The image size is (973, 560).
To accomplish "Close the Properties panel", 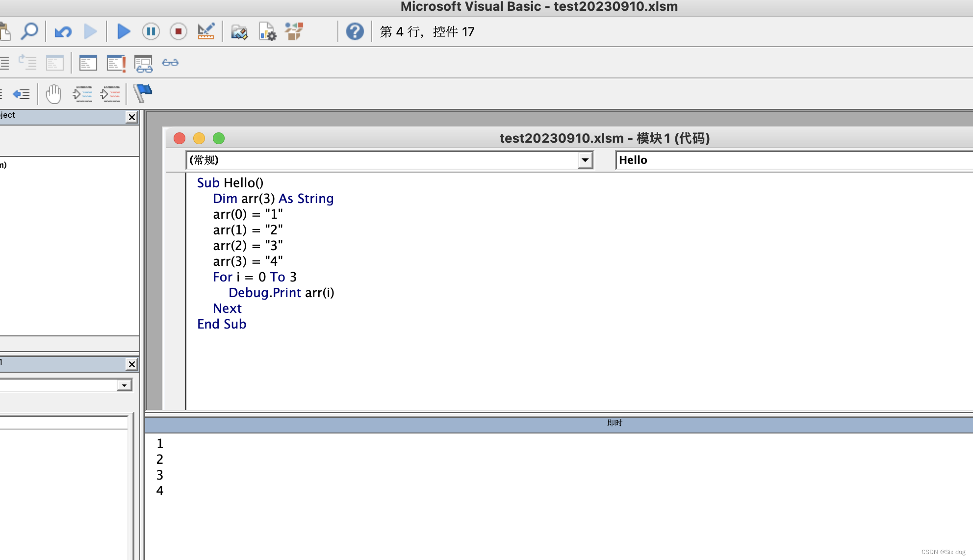I will [132, 364].
